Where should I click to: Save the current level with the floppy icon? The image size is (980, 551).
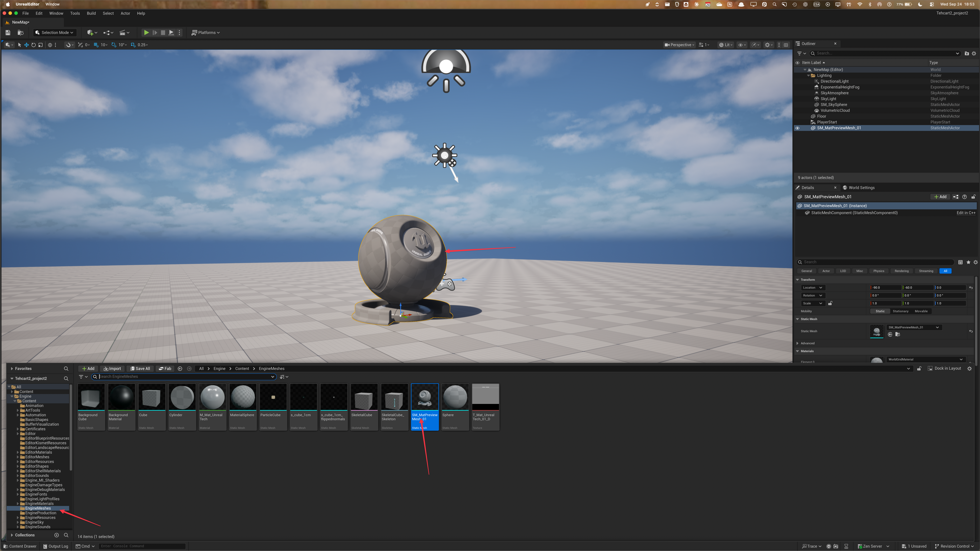(8, 33)
